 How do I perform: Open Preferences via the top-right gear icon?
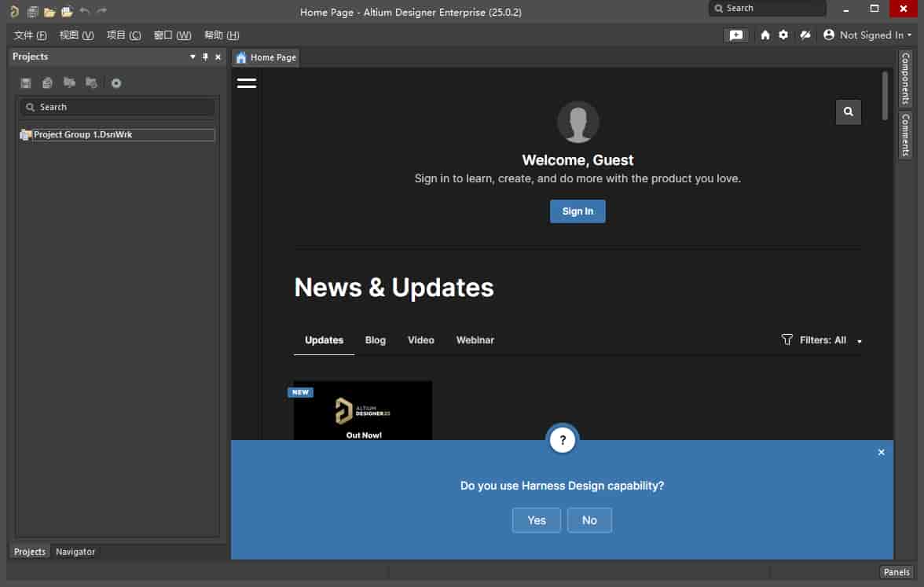pyautogui.click(x=783, y=35)
